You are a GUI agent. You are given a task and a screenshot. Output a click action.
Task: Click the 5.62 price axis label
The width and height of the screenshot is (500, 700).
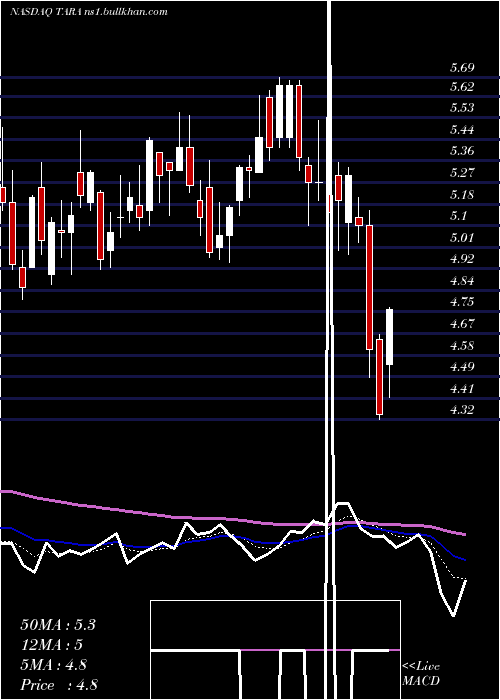(462, 87)
